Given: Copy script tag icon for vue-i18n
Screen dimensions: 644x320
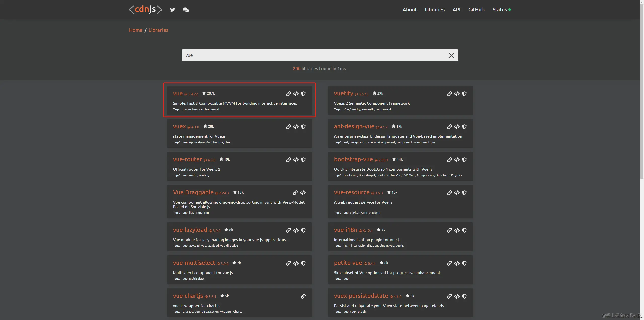Looking at the screenshot, I should [x=457, y=230].
